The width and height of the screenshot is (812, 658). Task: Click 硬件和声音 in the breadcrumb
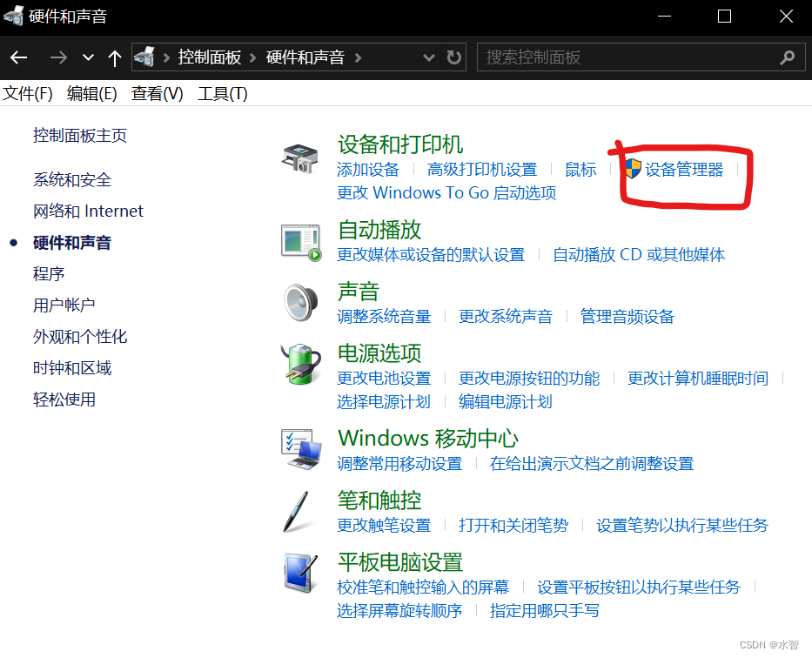click(x=305, y=57)
